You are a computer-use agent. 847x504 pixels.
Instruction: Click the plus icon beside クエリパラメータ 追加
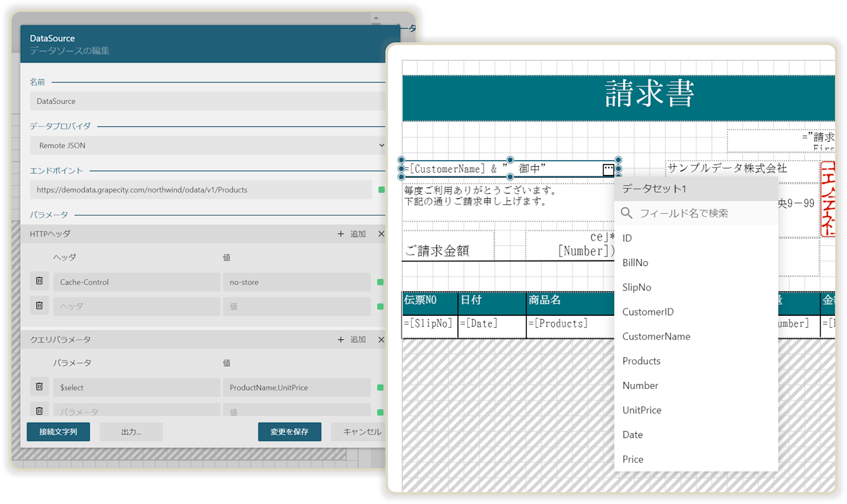[x=341, y=340]
